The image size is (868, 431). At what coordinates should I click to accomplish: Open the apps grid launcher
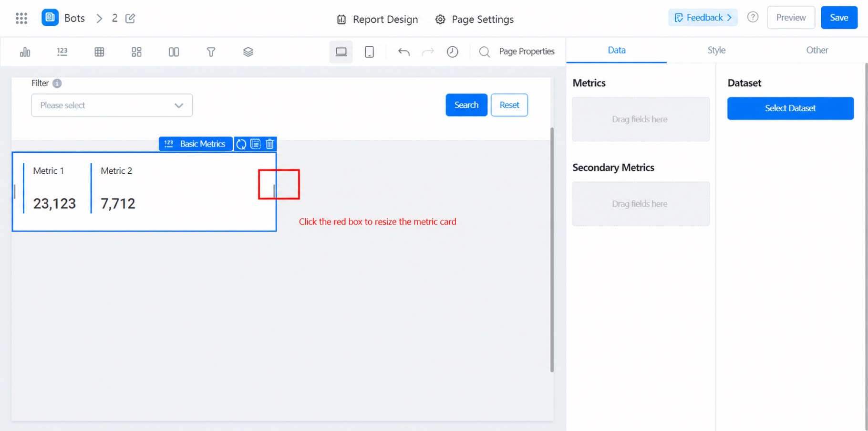[x=21, y=18]
